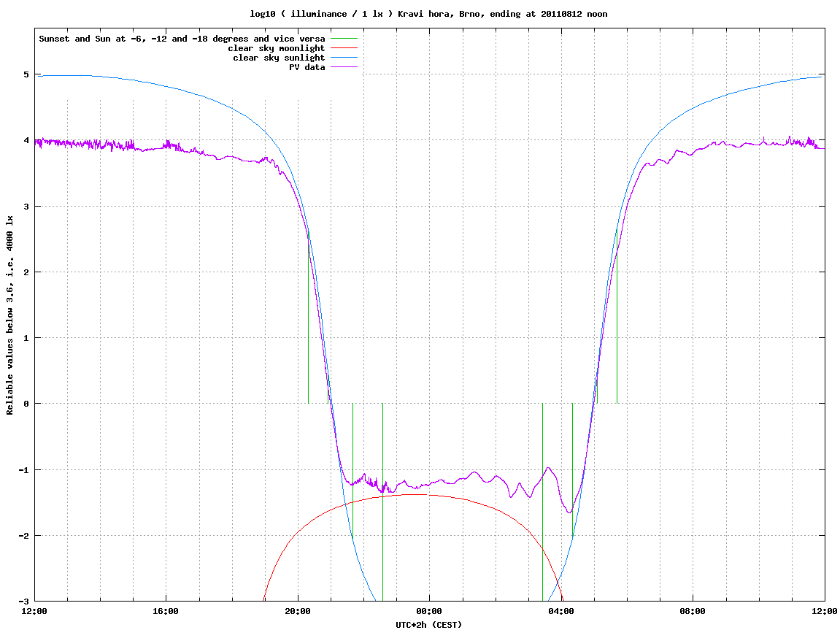Click the blue sunlight curve plateau at upper left
The width and height of the screenshot is (840, 630).
pos(69,75)
